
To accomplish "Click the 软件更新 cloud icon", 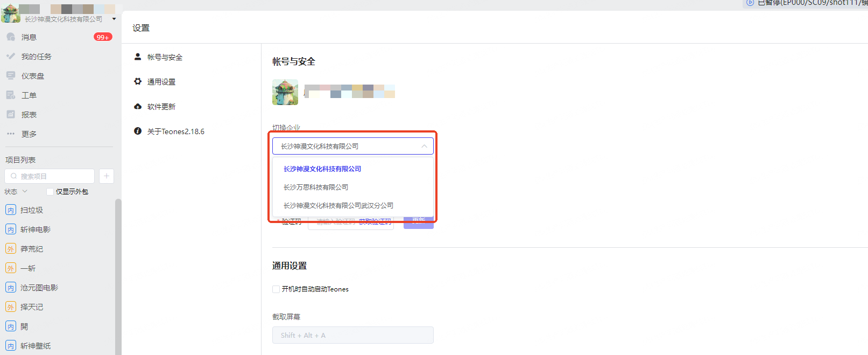I will click(x=138, y=107).
